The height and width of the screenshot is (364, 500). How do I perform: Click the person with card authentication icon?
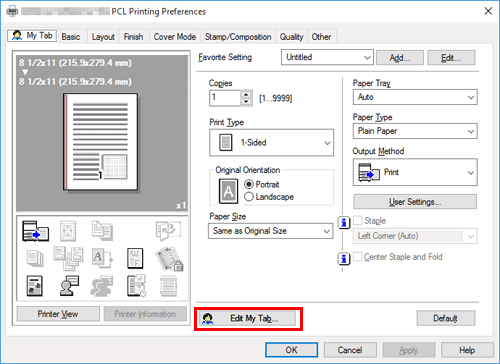click(x=69, y=286)
